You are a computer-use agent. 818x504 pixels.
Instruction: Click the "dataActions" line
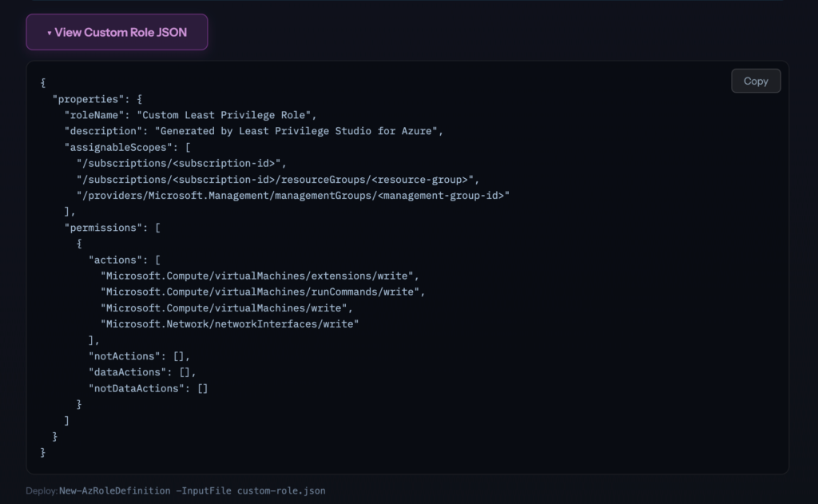[142, 372]
